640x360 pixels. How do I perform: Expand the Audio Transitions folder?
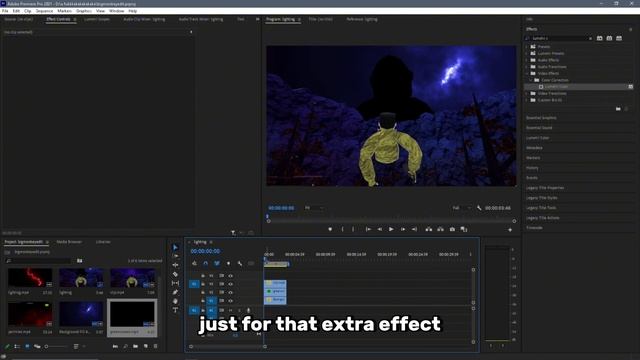point(527,67)
